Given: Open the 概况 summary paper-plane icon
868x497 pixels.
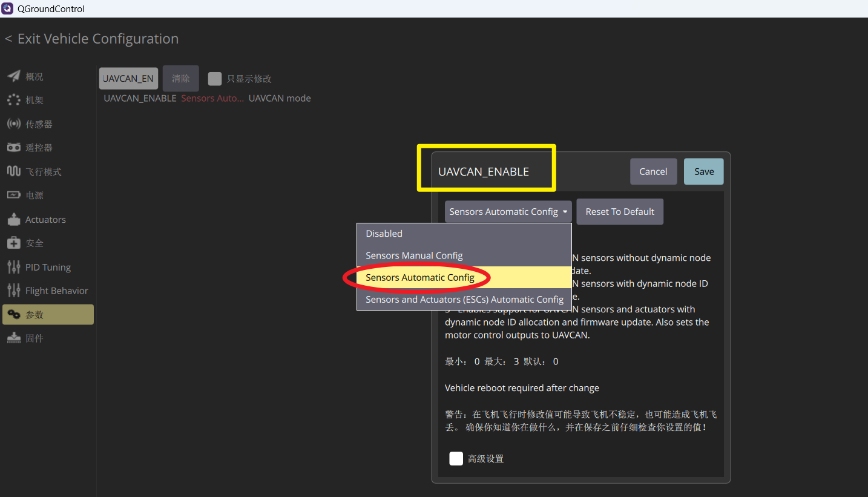Looking at the screenshot, I should point(14,76).
